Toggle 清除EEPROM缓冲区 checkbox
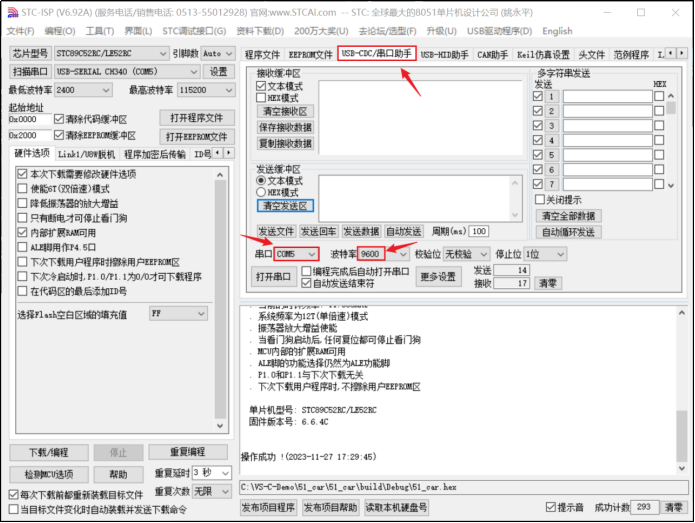695x523 pixels. tap(59, 135)
